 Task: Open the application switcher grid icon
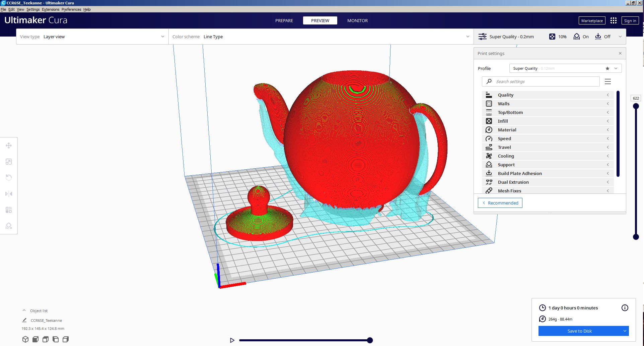[614, 20]
